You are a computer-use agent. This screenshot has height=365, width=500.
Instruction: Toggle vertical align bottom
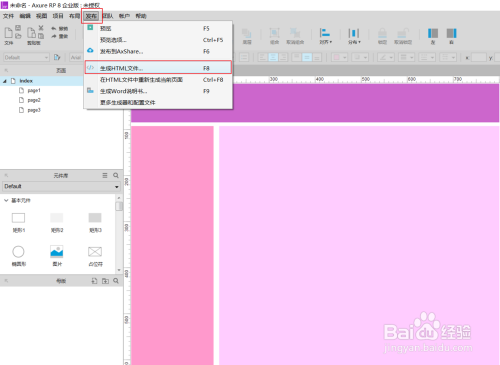(x=317, y=57)
